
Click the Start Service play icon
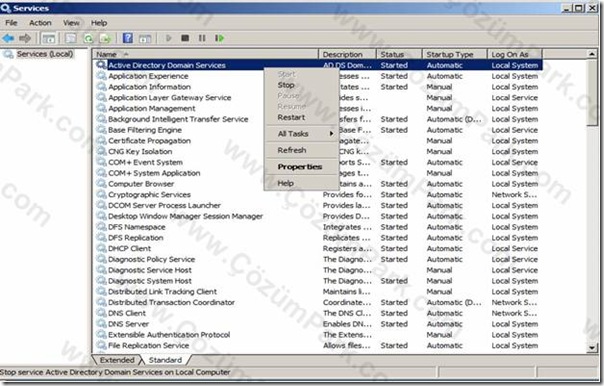[x=168, y=38]
